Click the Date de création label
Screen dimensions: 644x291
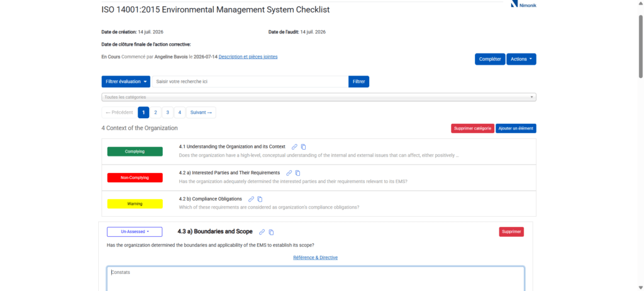119,32
